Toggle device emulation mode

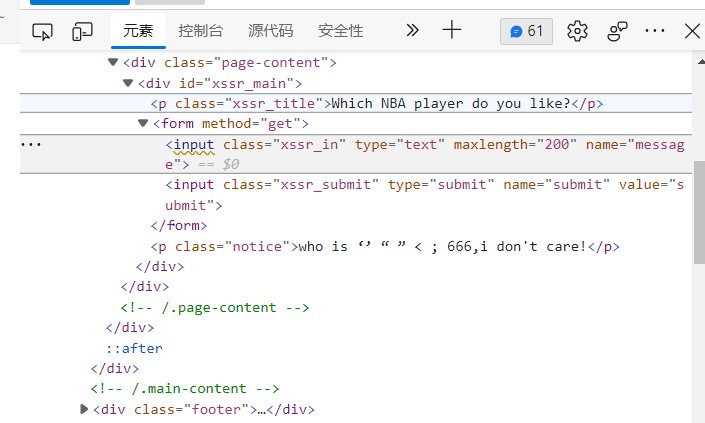point(82,31)
